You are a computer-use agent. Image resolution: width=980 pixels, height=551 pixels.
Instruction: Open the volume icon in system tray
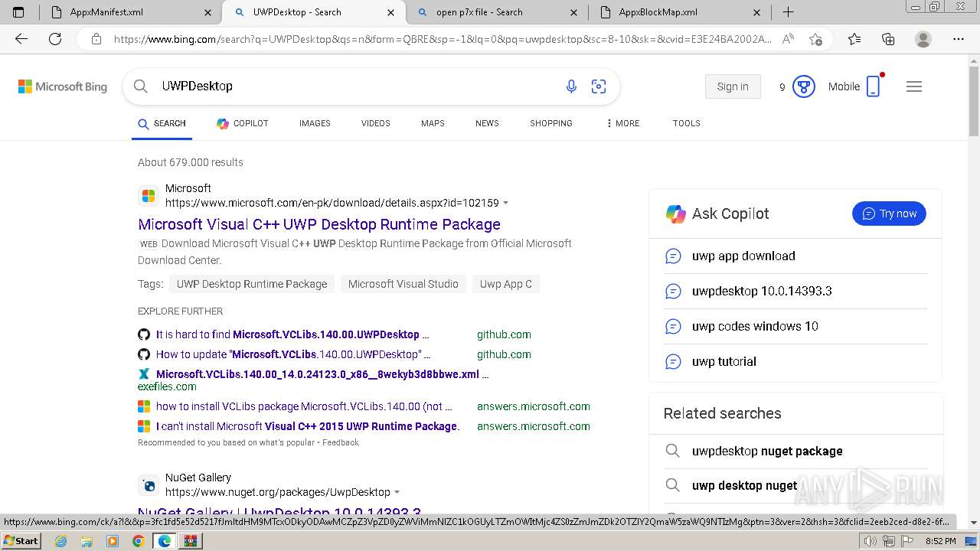point(870,541)
